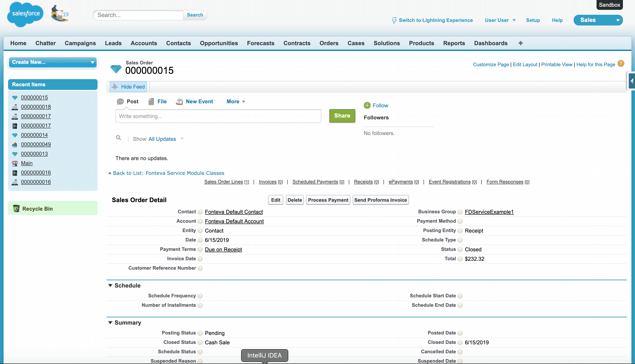Image resolution: width=635 pixels, height=364 pixels.
Task: Click the help bubble next to Closed Date
Action: click(460, 343)
